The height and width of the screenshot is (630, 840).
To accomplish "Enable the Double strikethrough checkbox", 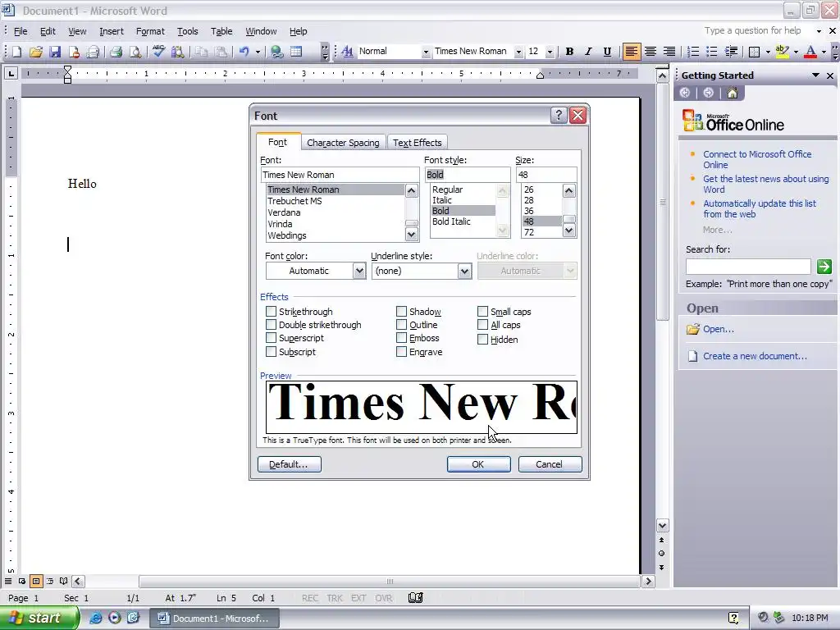I will [x=271, y=325].
